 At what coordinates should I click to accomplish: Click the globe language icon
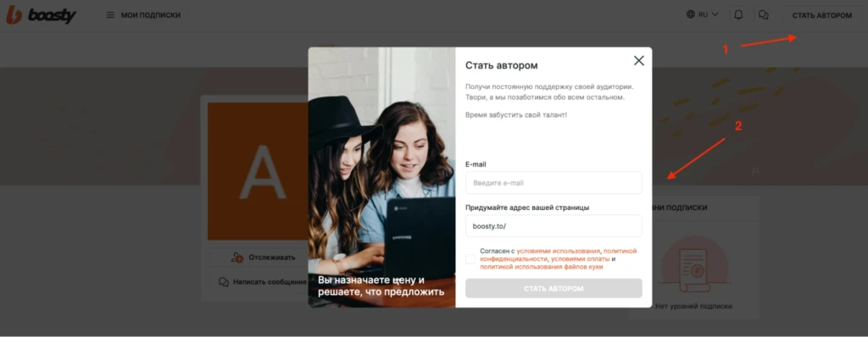[690, 14]
